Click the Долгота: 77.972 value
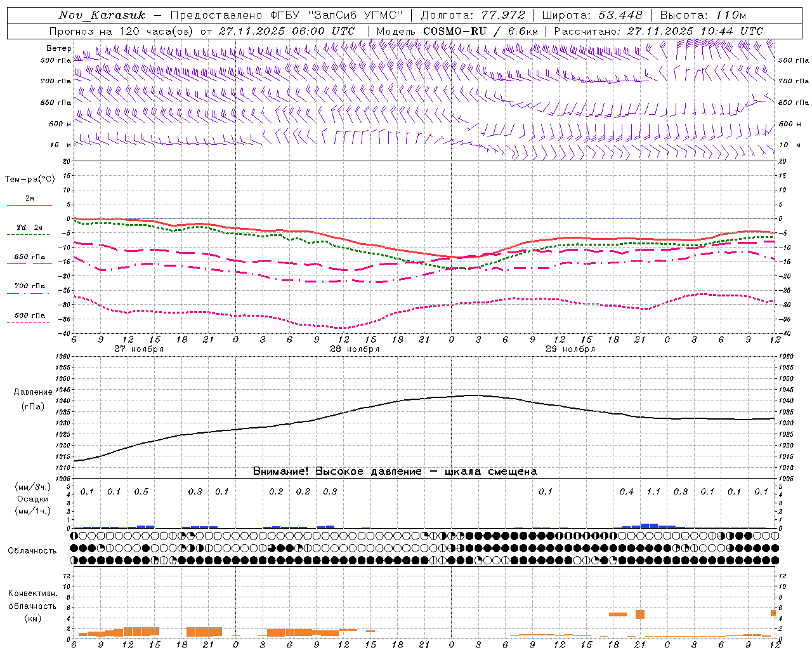 (x=473, y=15)
